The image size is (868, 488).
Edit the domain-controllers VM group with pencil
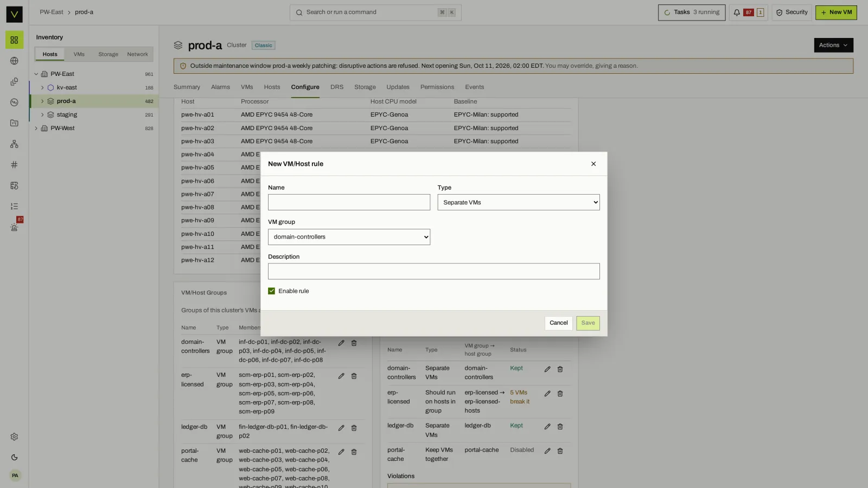click(341, 343)
